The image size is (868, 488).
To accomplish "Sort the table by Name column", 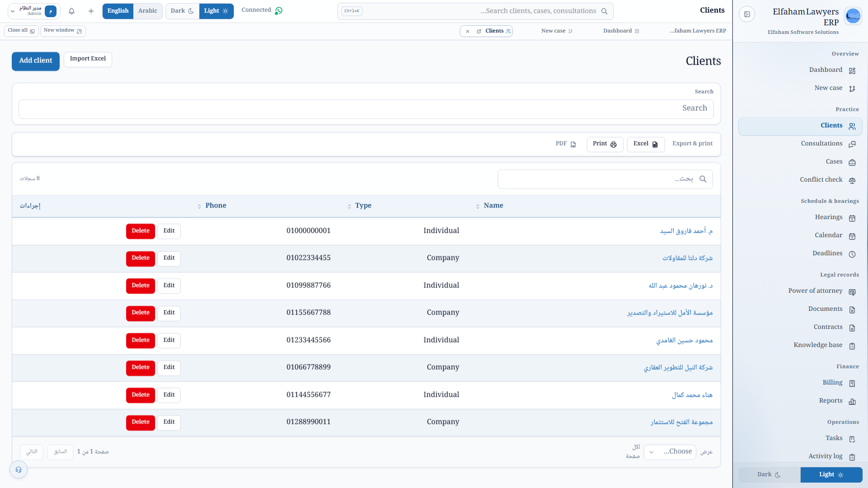I will click(490, 206).
